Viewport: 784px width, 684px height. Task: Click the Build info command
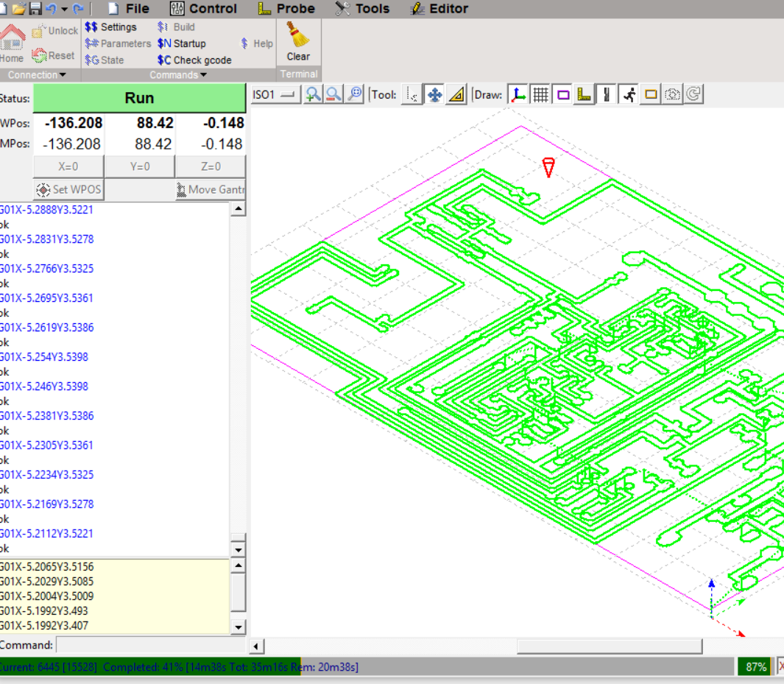coord(176,27)
